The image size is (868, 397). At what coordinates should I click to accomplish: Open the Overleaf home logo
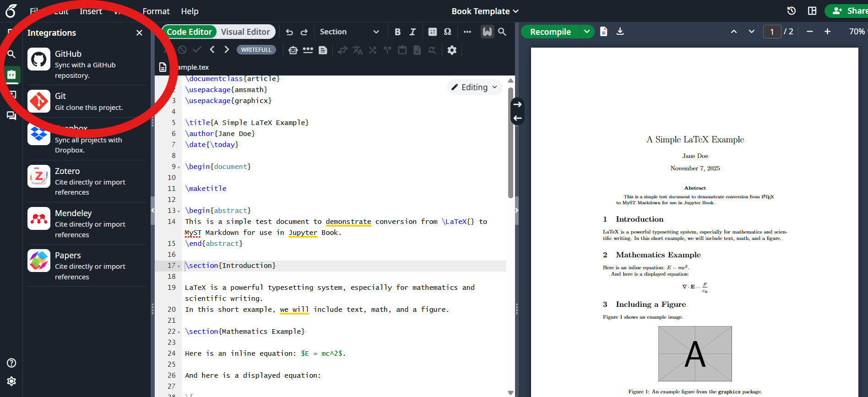click(11, 11)
